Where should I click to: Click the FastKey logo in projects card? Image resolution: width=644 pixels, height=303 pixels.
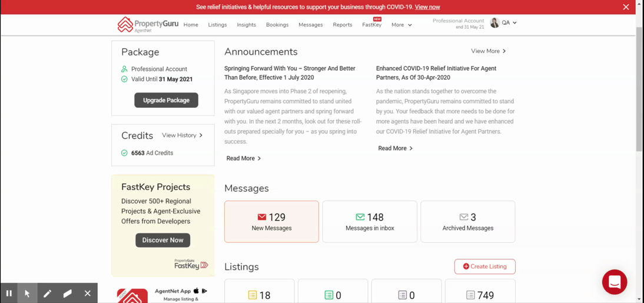click(x=191, y=264)
